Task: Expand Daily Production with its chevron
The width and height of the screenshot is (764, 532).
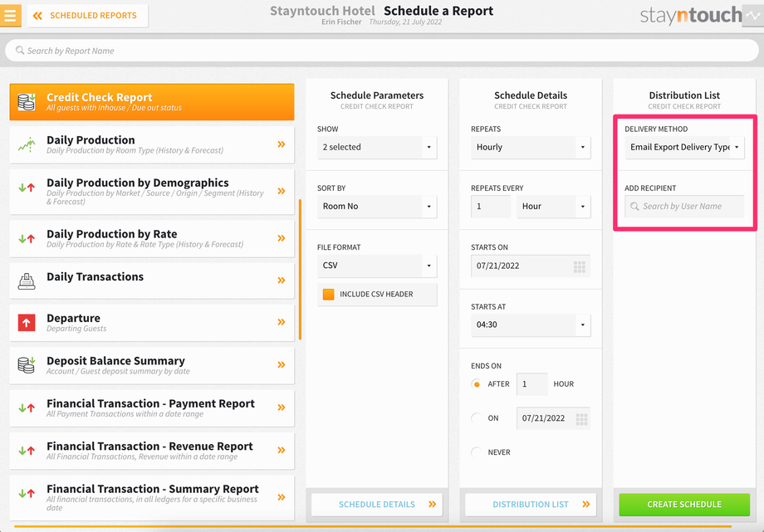Action: 282,144
